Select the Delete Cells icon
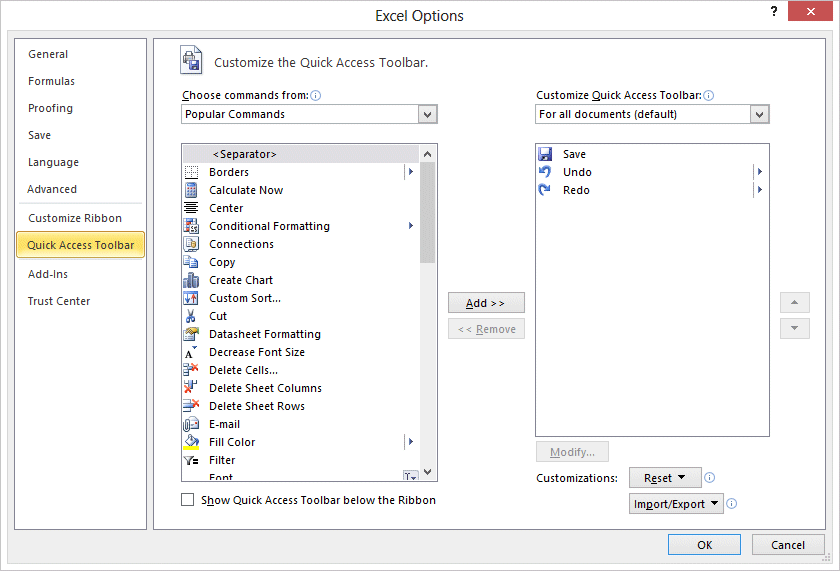840x571 pixels. 191,370
